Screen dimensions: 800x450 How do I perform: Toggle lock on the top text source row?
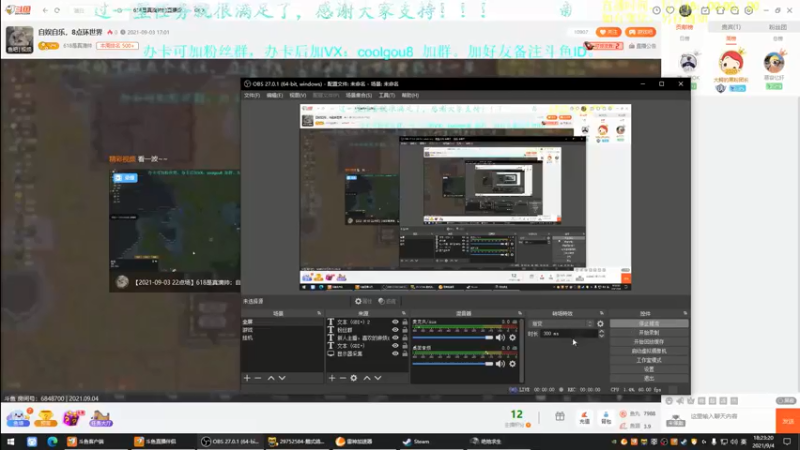pyautogui.click(x=405, y=322)
